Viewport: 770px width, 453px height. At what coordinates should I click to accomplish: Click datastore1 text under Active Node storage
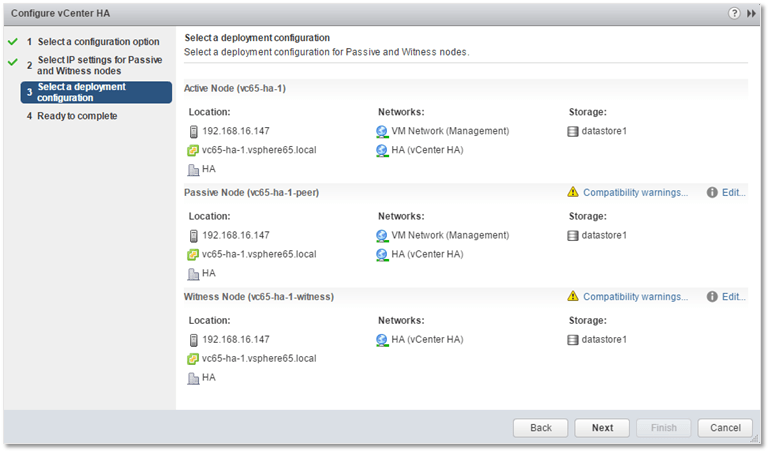pos(604,131)
